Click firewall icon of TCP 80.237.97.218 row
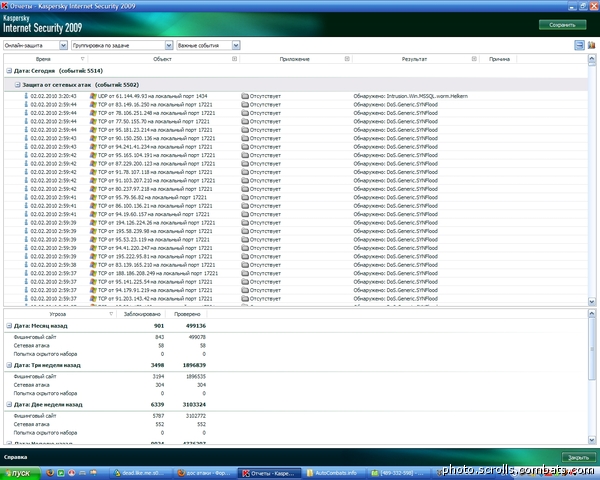The width and height of the screenshot is (600, 480). click(x=93, y=189)
